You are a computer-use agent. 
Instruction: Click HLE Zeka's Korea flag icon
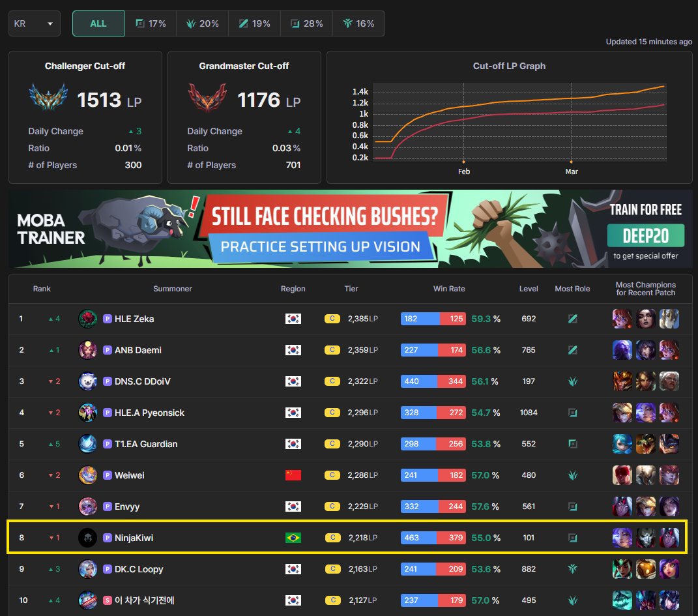click(x=293, y=319)
